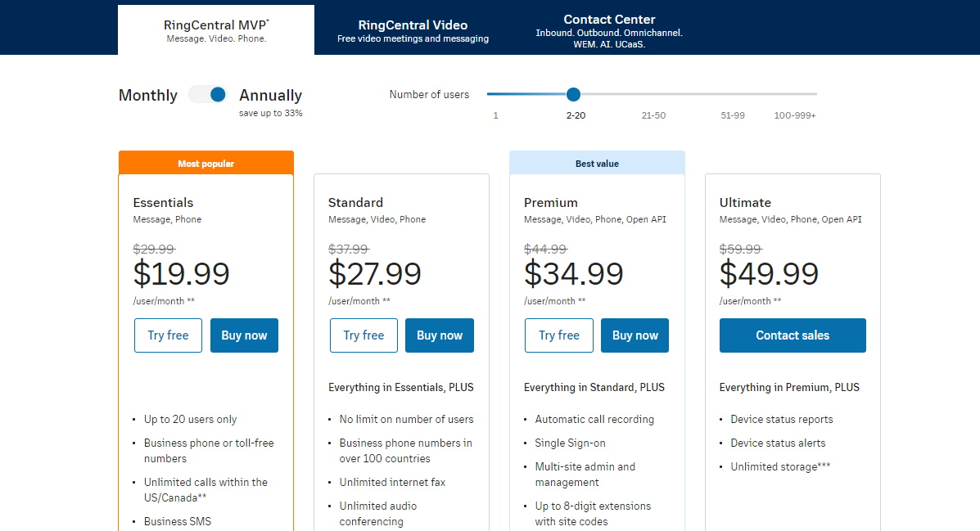This screenshot has height=531, width=980.
Task: Choose the 21-50 users range
Action: 653,115
